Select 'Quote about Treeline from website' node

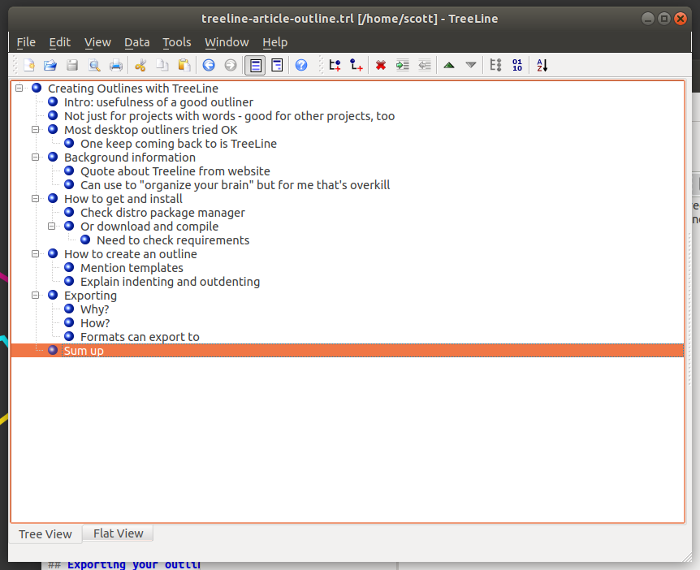coord(175,171)
